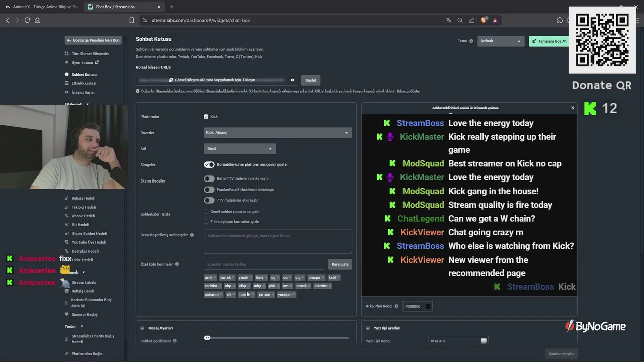Viewport: 644px width, 362px height.
Task: Open 'İzleyici Sayısı' in sidebar
Action: pyautogui.click(x=83, y=93)
